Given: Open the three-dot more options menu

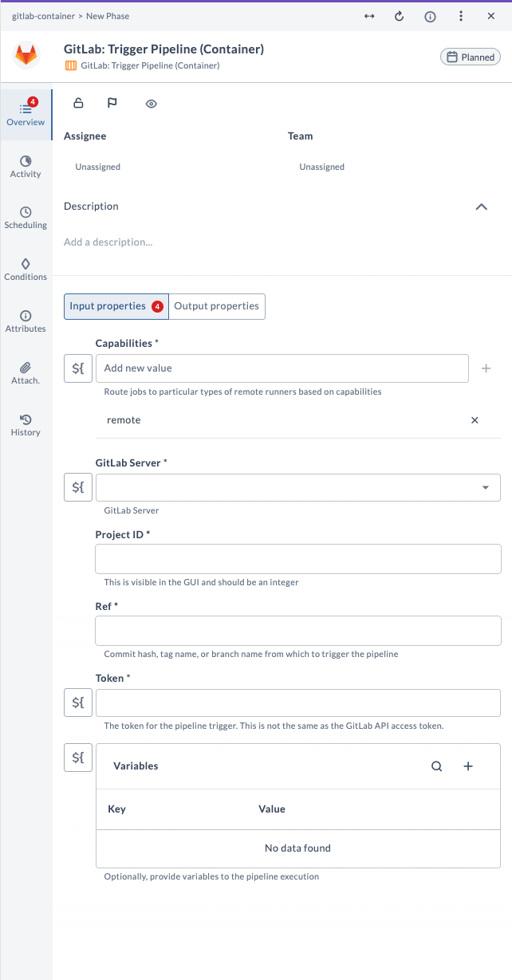Looking at the screenshot, I should [461, 16].
